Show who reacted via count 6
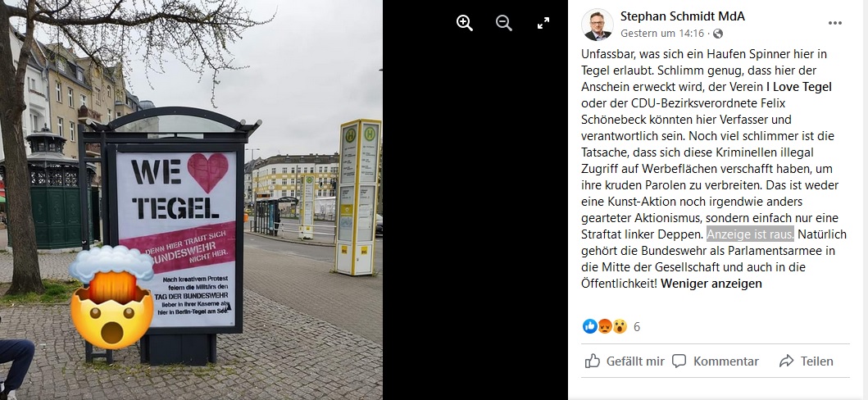The width and height of the screenshot is (868, 400). [637, 327]
